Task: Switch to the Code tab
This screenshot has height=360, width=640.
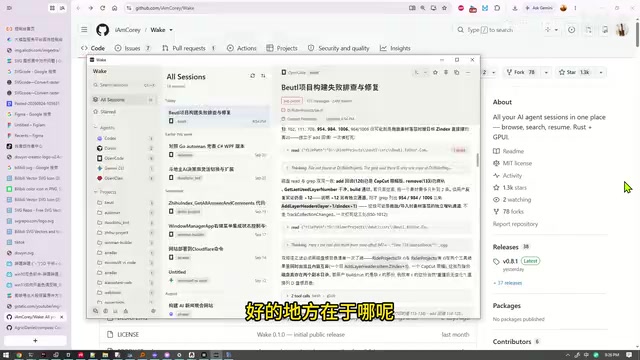Action: (93, 48)
